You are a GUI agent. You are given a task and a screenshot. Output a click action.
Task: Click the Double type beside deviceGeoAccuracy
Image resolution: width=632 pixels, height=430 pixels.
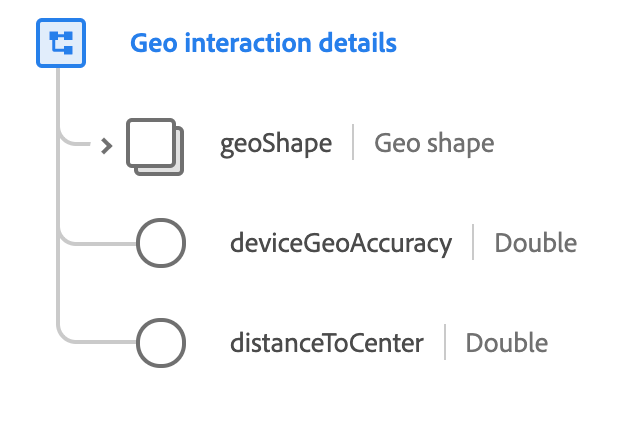pos(536,243)
